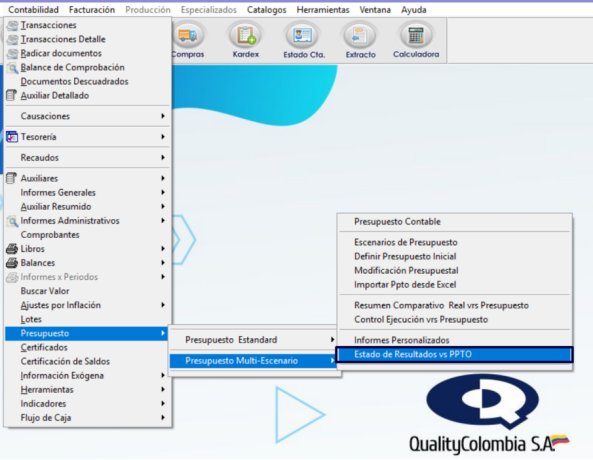Open the Contabilidad menu

[x=33, y=10]
